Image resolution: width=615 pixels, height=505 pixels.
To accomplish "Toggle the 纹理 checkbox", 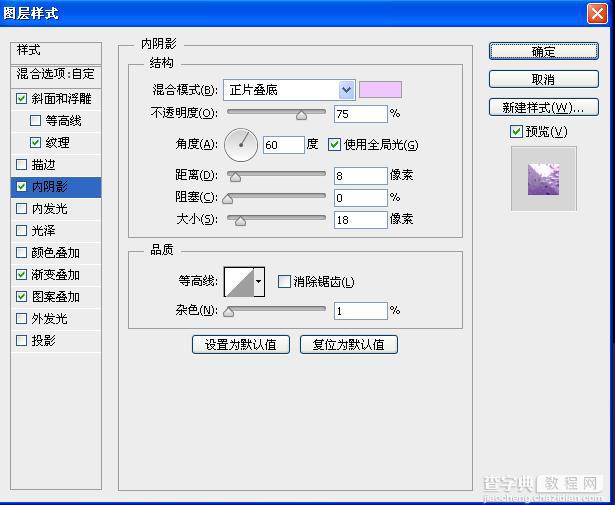I will [35, 142].
